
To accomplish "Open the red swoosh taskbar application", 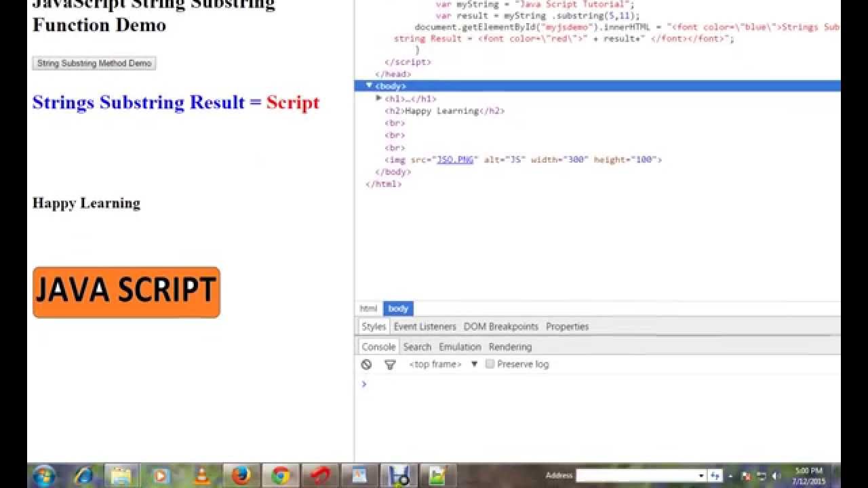I will [320, 476].
